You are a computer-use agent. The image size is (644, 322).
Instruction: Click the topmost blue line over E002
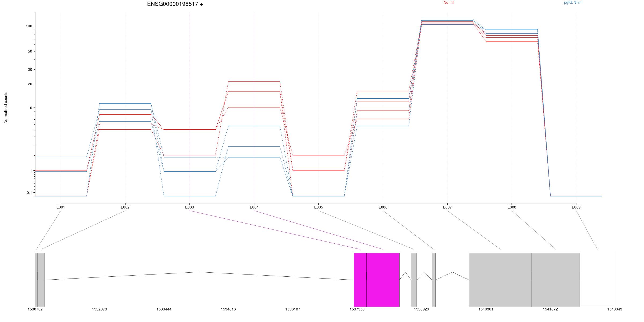[x=125, y=103]
